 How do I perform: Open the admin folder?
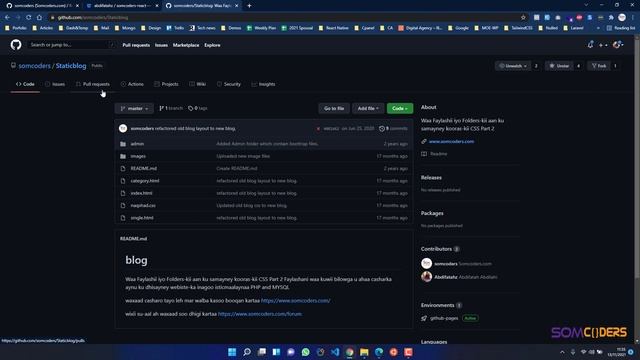coord(137,144)
